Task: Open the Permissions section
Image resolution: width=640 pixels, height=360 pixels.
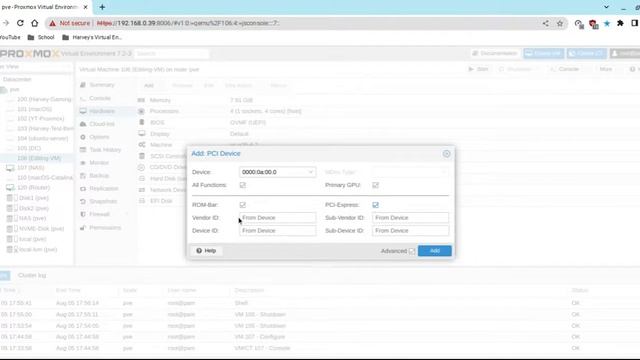Action: [x=105, y=228]
